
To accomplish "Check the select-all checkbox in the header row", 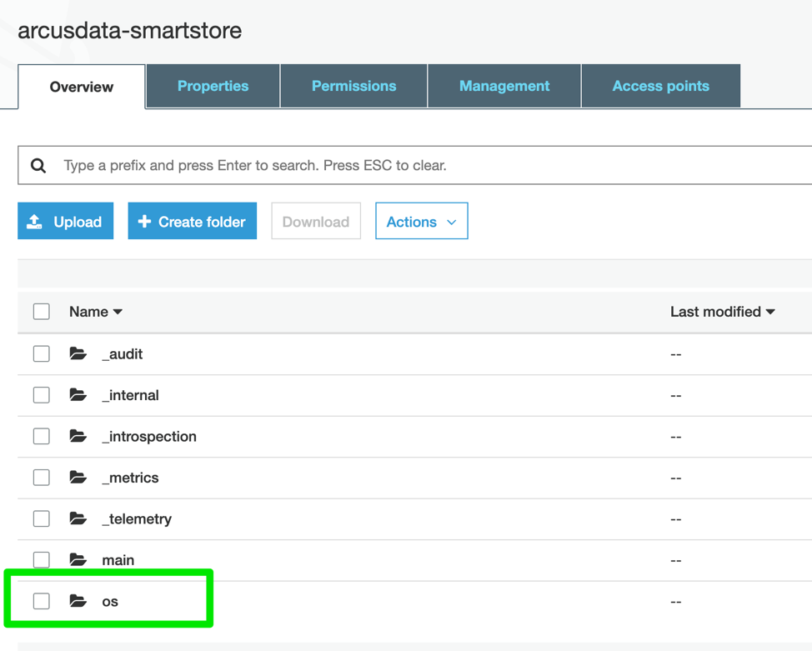I will (x=41, y=311).
